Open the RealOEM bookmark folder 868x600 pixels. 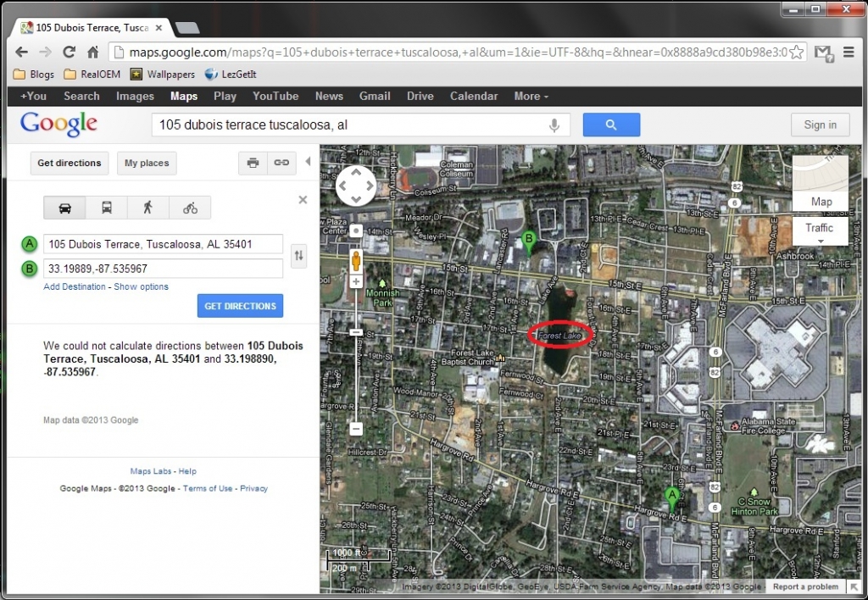92,75
